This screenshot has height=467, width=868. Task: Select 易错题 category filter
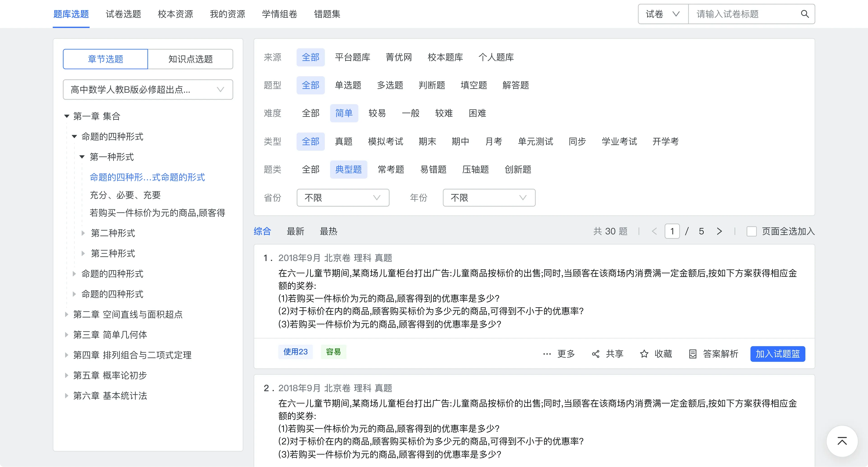coord(433,169)
